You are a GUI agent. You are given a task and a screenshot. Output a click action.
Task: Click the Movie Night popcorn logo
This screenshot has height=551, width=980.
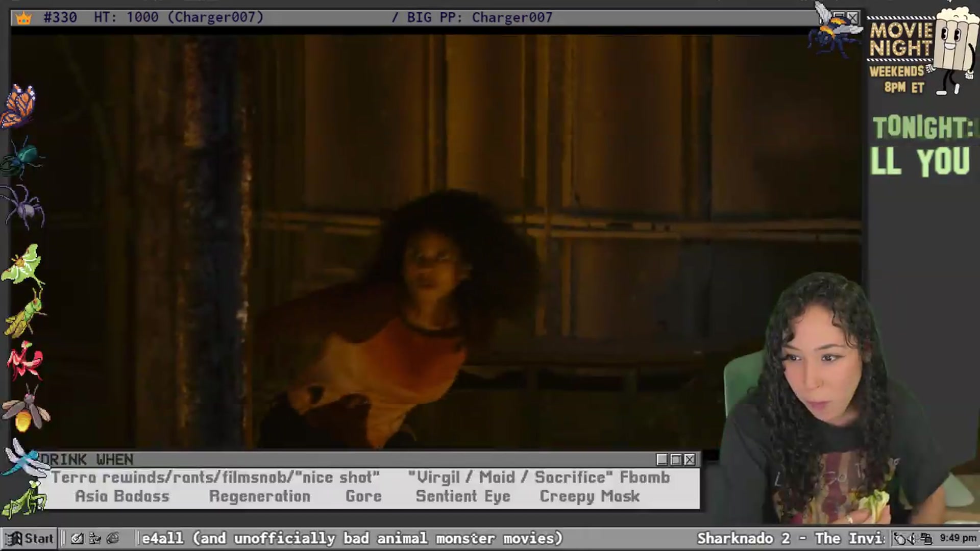pos(922,51)
